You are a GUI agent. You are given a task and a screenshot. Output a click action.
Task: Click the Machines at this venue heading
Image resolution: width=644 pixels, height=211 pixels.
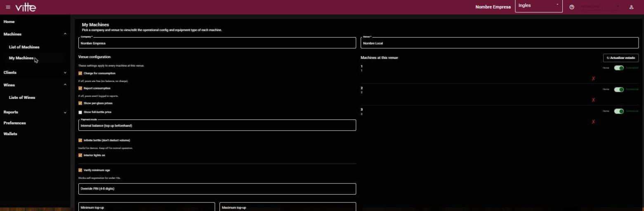[x=379, y=58]
